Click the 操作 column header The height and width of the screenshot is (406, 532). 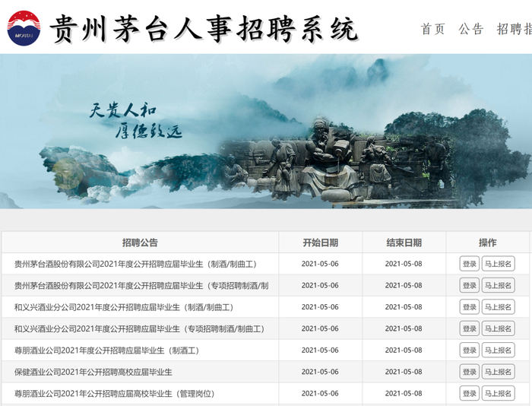pos(488,243)
